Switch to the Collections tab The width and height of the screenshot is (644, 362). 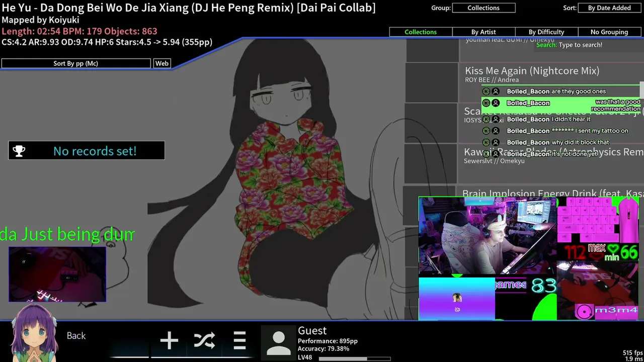[421, 32]
